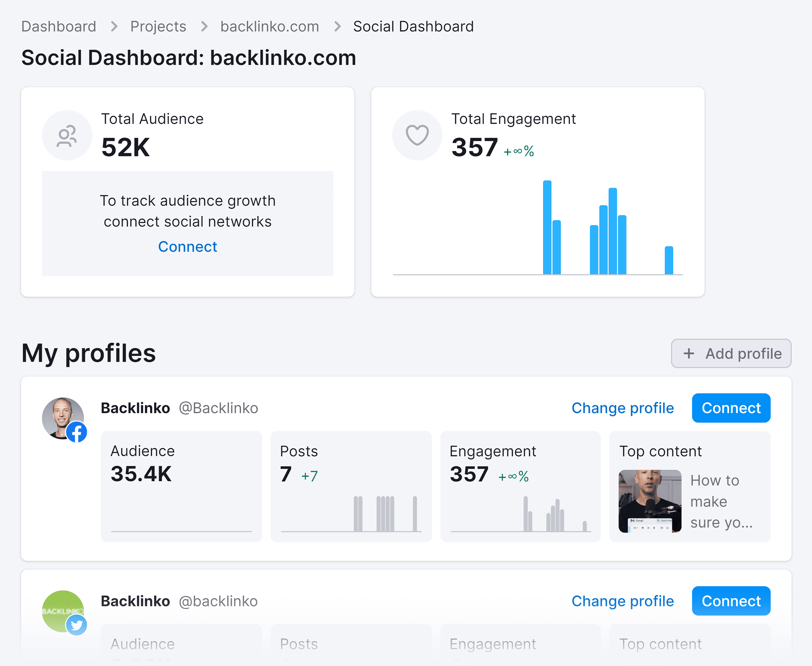Select backlinko.com in the breadcrumb
This screenshot has width=812, height=666.
point(269,26)
